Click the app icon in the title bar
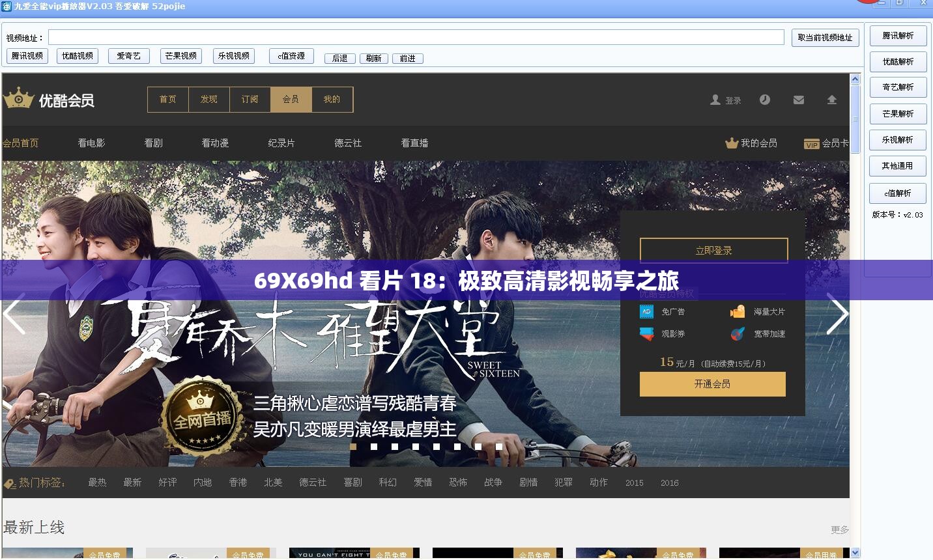The height and width of the screenshot is (560, 933). [7, 7]
